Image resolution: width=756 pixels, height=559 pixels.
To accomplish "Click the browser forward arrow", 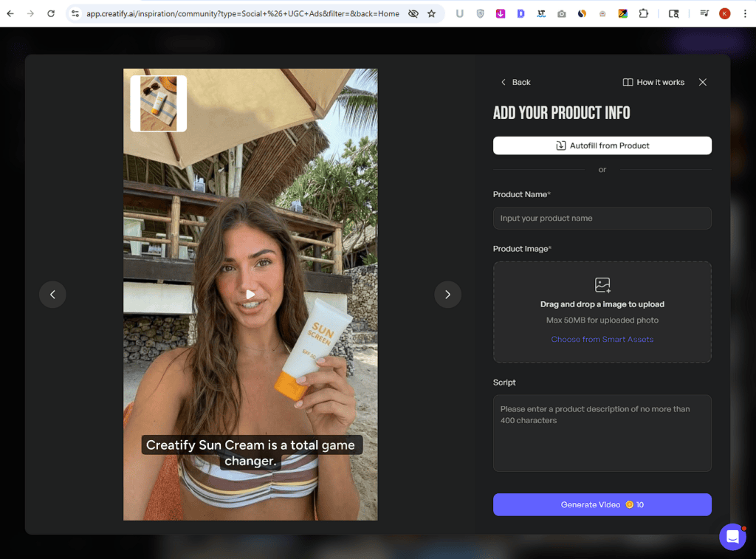I will click(30, 13).
